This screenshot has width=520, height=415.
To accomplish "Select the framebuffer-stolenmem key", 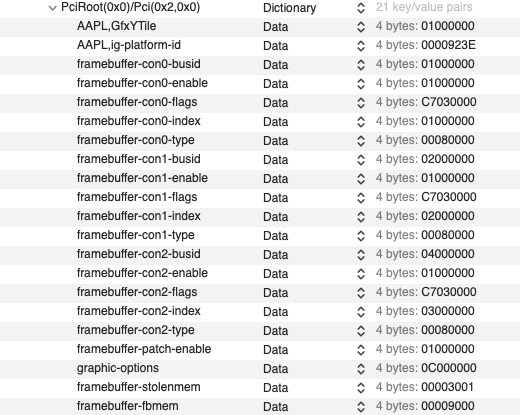I will (139, 387).
